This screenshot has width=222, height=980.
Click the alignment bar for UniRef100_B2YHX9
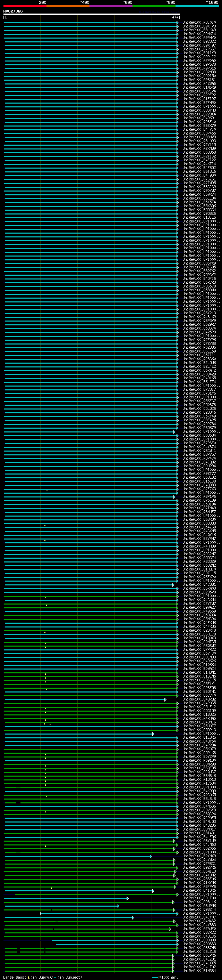(78, 856)
